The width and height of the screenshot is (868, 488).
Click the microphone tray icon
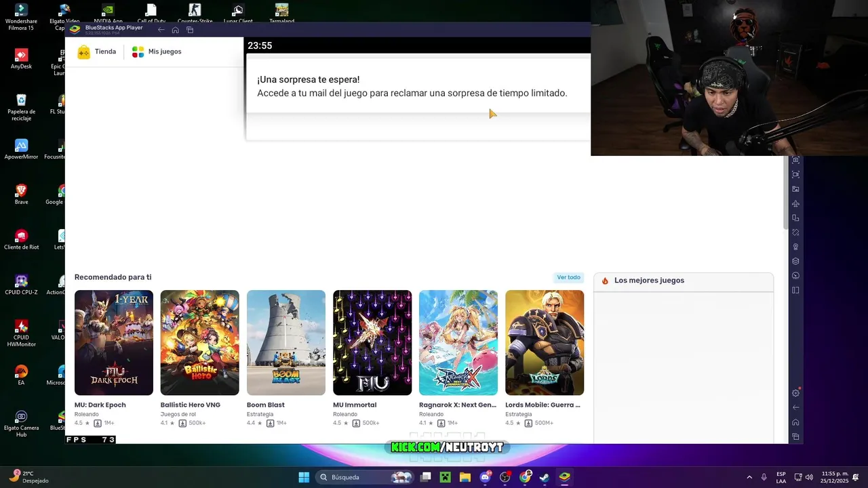764,477
